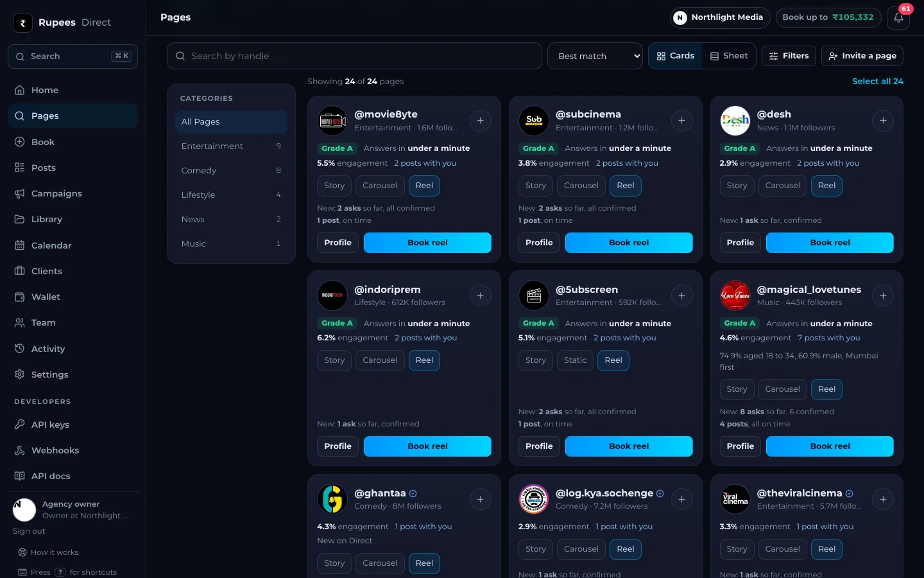Choose the Carousel format on @desh card

(783, 186)
